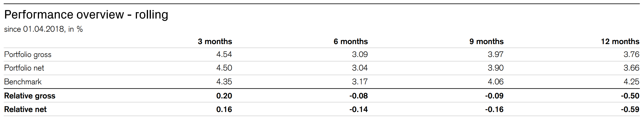Viewport: 644px width, 122px height.
Task: Select Portfolio net 6 months value 3.04
Action: (360, 68)
